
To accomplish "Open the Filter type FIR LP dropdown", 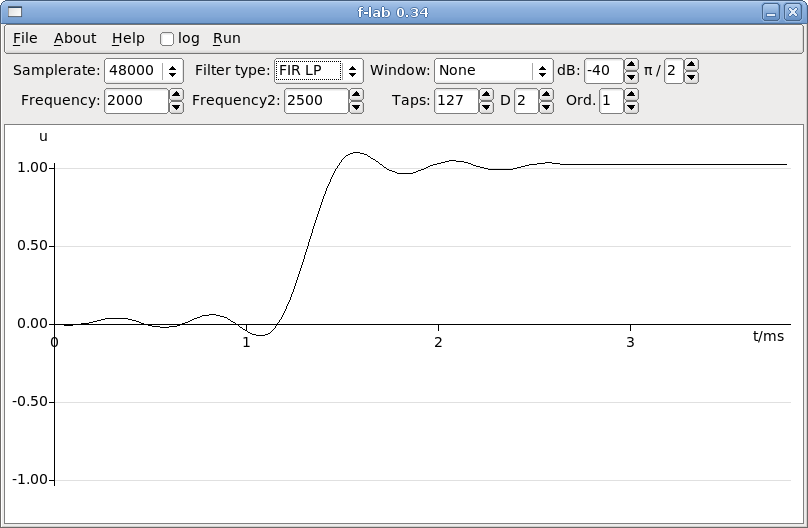I will (x=318, y=71).
